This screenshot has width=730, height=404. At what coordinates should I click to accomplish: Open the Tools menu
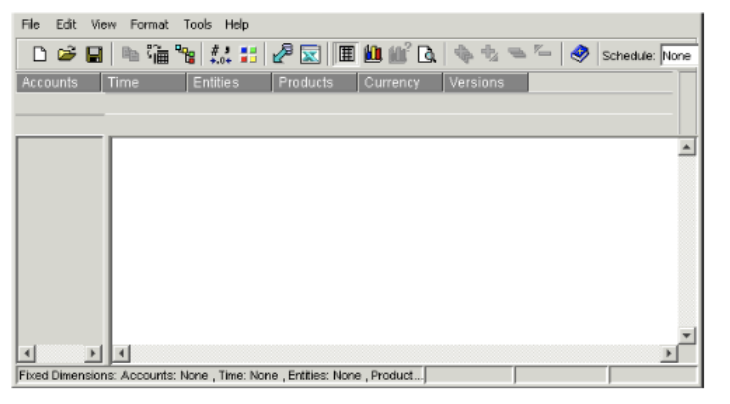pyautogui.click(x=197, y=24)
